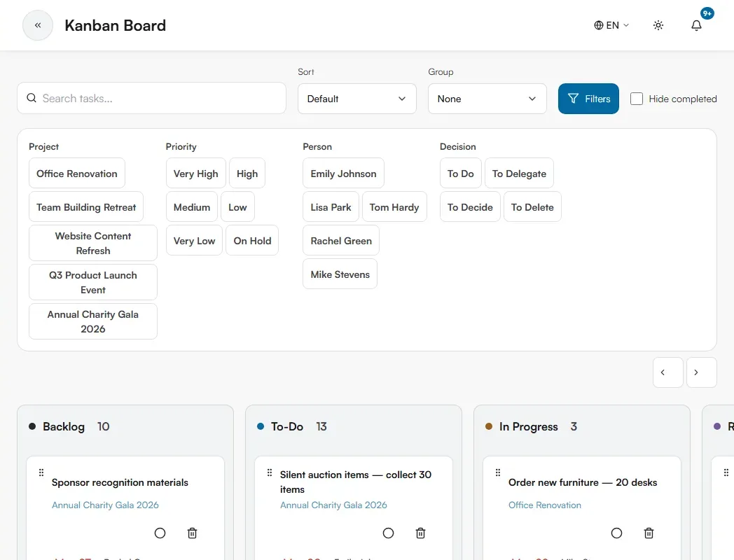Open Sponsor recognition materials task title
The height and width of the screenshot is (560, 734).
coord(120,482)
